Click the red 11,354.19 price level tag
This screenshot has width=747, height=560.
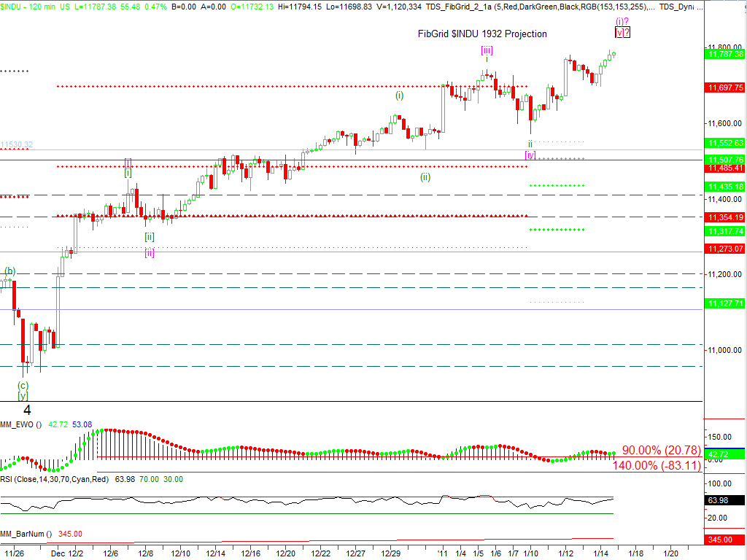pos(724,217)
